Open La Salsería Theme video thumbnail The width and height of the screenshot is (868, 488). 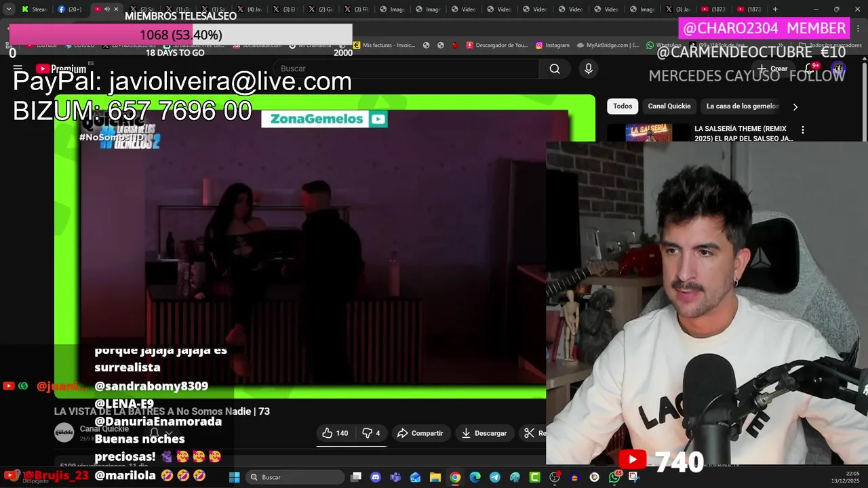click(649, 133)
